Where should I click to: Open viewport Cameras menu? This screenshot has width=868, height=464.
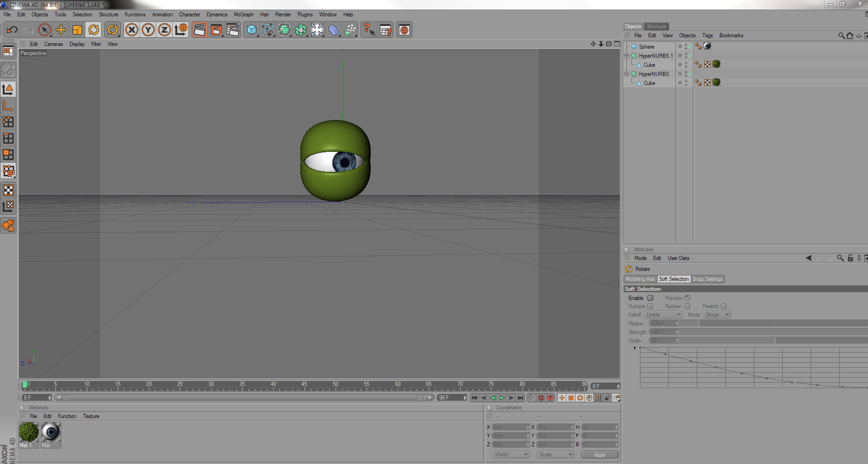pyautogui.click(x=54, y=44)
